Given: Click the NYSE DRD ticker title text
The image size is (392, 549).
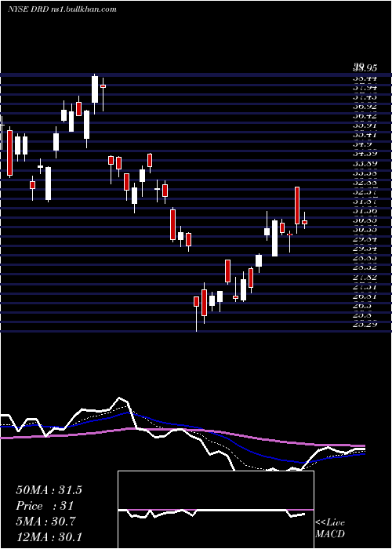Looking at the screenshot, I should pyautogui.click(x=62, y=9).
